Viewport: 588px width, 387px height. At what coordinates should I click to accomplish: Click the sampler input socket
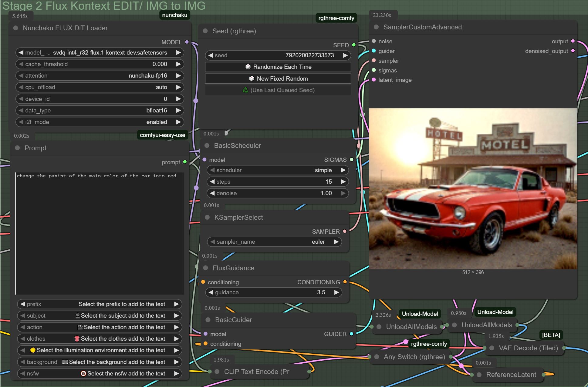point(374,60)
